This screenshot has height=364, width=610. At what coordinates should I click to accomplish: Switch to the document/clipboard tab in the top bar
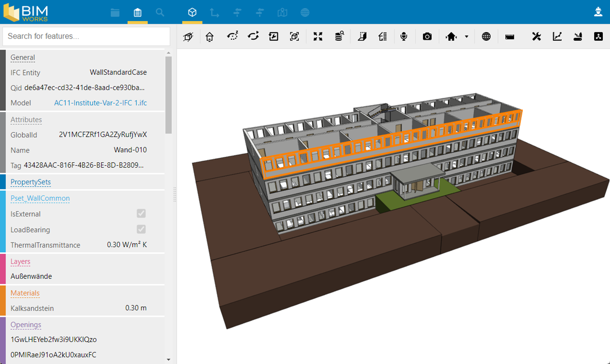point(138,13)
